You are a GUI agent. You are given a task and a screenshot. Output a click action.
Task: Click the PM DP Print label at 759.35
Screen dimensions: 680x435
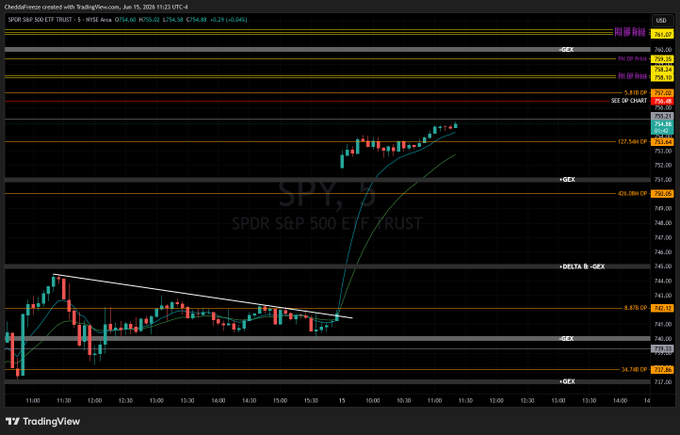click(632, 59)
